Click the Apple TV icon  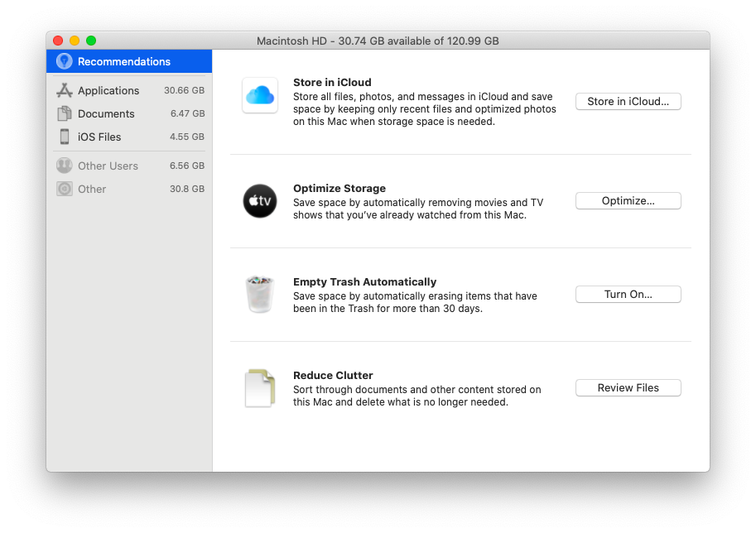[x=260, y=201]
